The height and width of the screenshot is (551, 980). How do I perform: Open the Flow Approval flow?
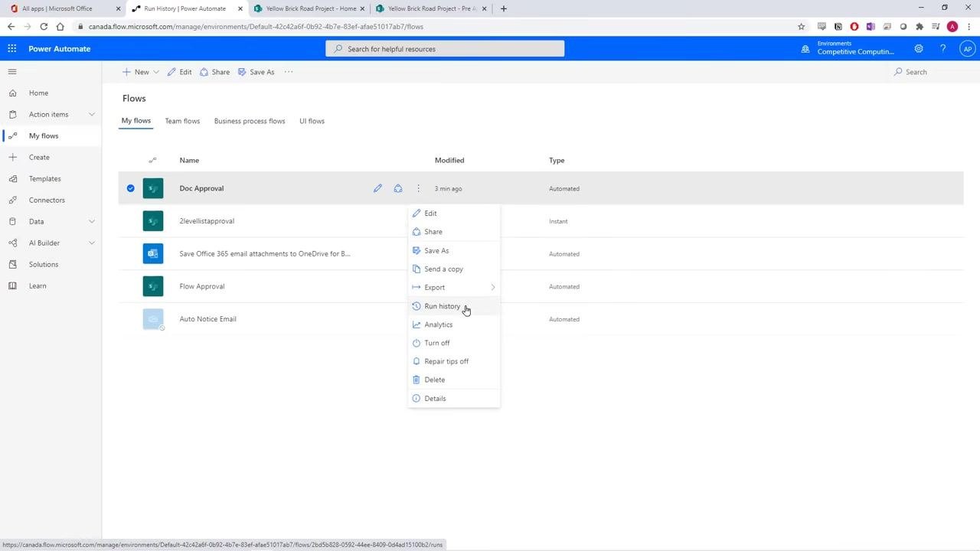click(x=202, y=286)
